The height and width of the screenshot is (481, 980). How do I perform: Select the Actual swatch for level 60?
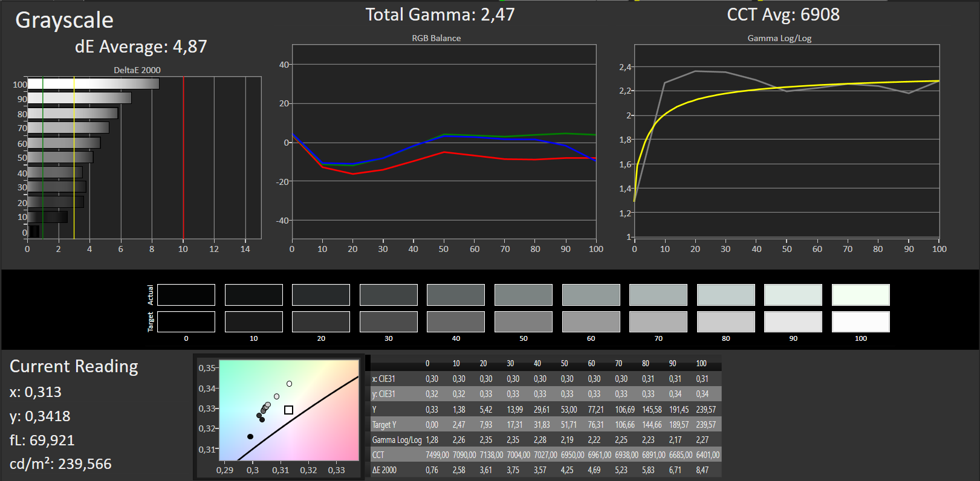click(x=591, y=295)
